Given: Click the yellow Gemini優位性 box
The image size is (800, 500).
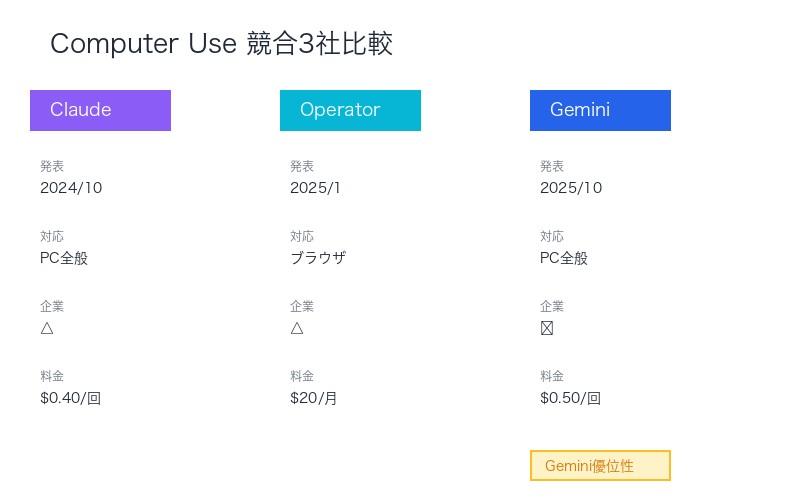Looking at the screenshot, I should (600, 466).
